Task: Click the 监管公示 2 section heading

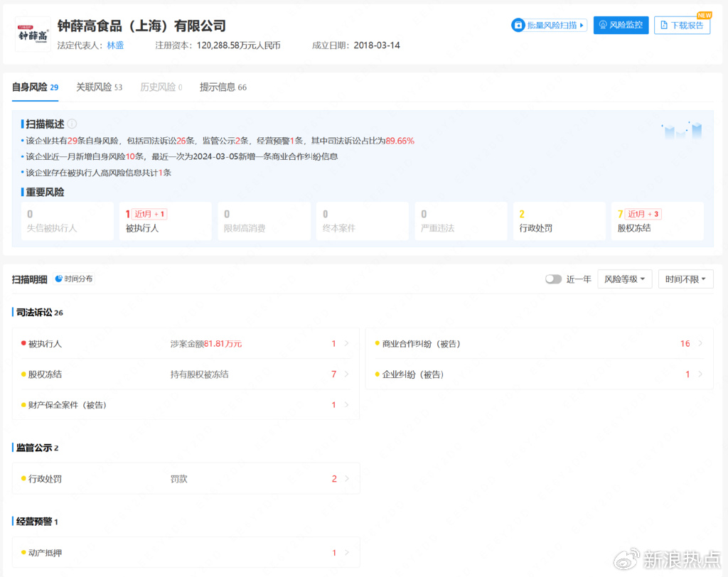Action: pos(37,448)
